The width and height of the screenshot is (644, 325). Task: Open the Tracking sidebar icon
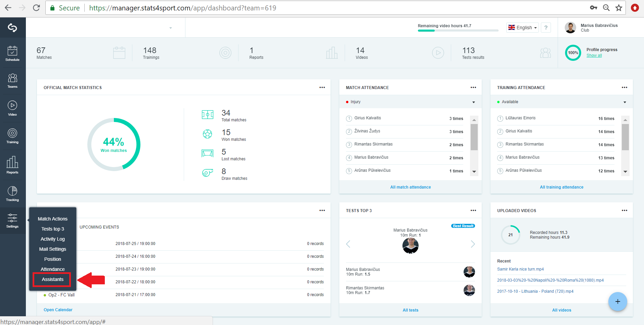pyautogui.click(x=12, y=194)
